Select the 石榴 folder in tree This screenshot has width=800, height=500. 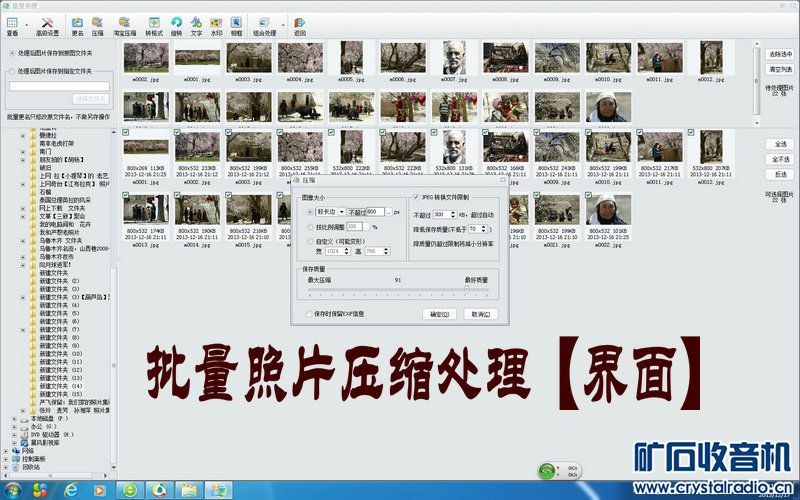(x=45, y=192)
